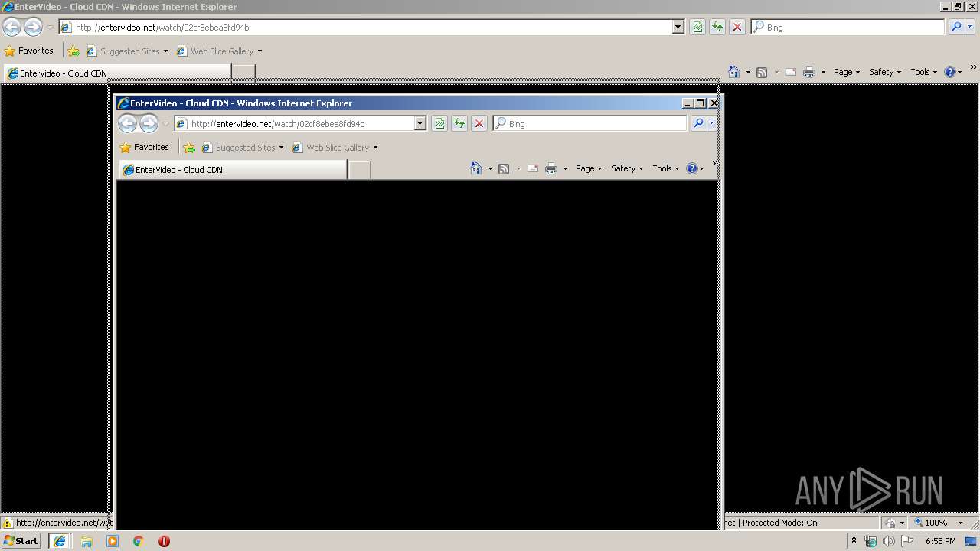Expand Suggested Sites dropdown arrow, inner IE
This screenshot has width=980, height=551.
point(281,148)
